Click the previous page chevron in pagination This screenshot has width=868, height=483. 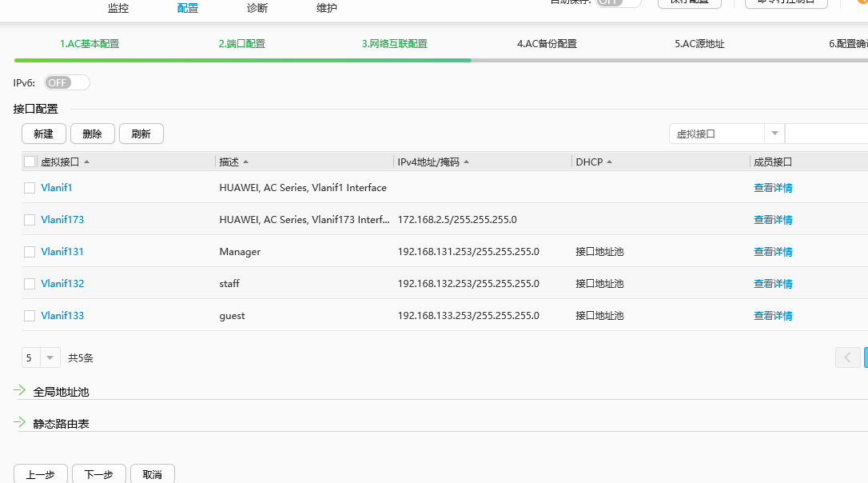[847, 357]
